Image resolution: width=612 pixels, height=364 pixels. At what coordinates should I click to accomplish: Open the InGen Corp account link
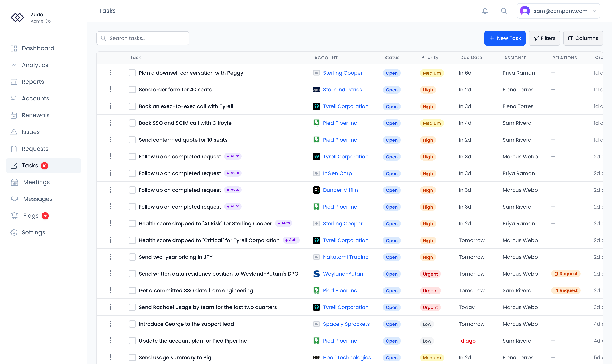coord(337,173)
